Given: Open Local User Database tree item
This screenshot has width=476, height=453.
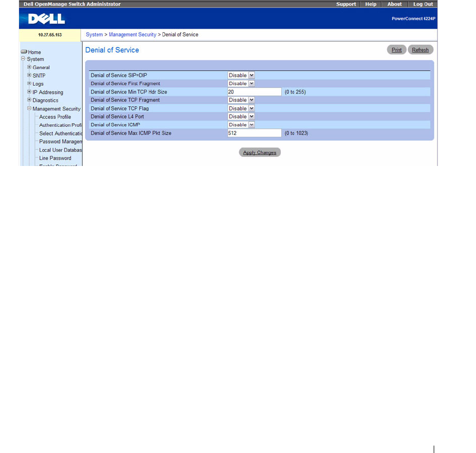Looking at the screenshot, I should coord(60,150).
